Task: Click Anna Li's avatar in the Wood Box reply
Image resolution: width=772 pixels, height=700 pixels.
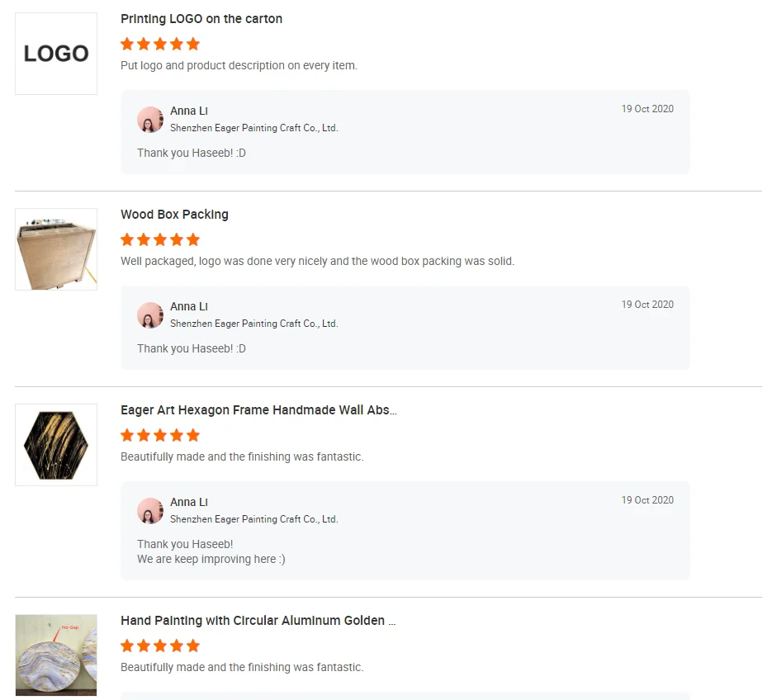Action: (x=150, y=315)
